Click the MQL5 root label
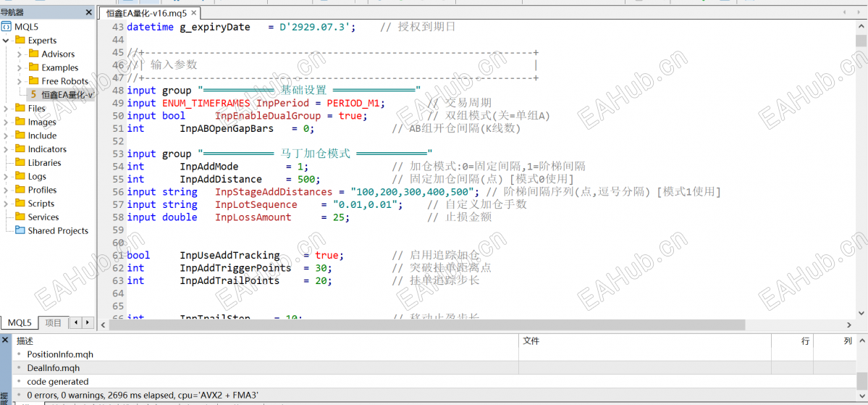This screenshot has height=405, width=868. tap(26, 26)
